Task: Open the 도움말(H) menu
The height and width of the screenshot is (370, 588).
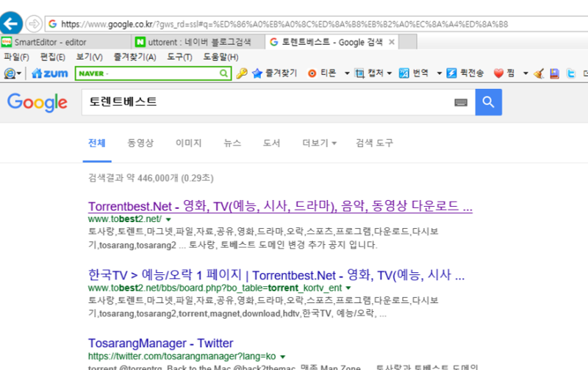Action: 220,57
